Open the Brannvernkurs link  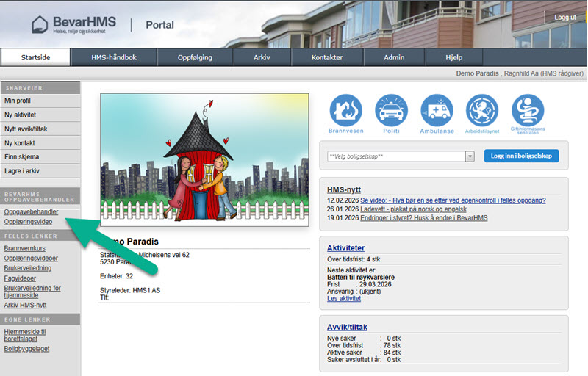point(24,249)
